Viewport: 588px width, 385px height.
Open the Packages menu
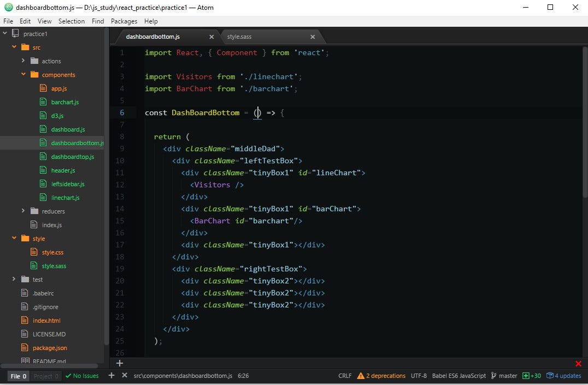(x=124, y=21)
